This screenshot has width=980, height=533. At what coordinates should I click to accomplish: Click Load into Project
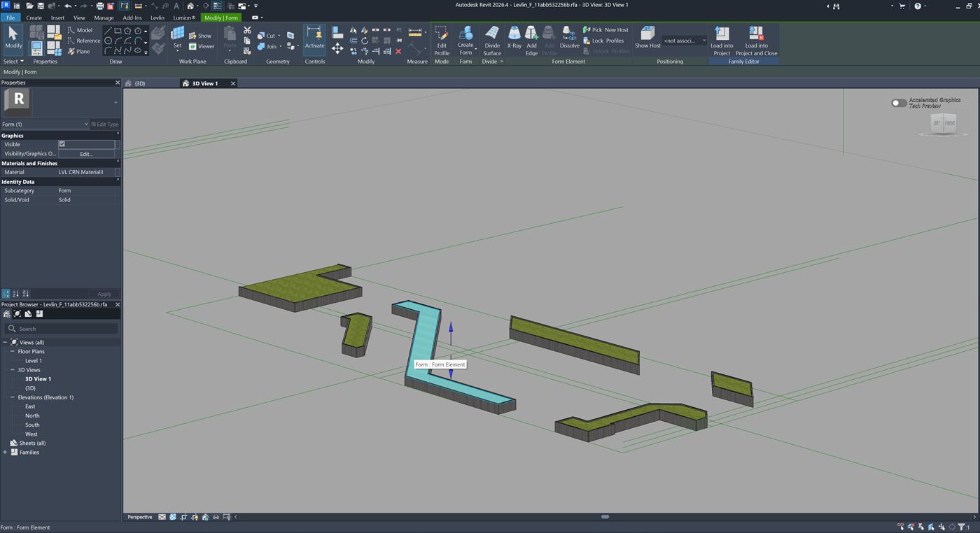(722, 41)
